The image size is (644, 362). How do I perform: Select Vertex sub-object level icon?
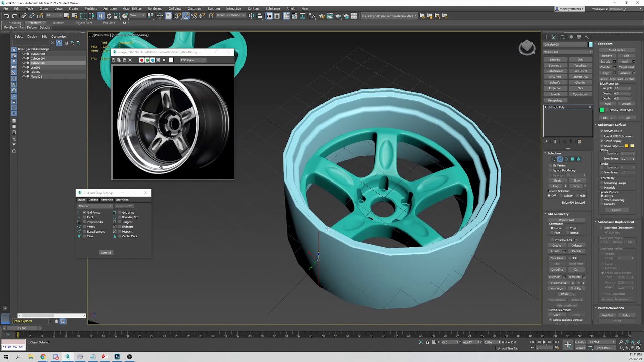click(x=554, y=159)
